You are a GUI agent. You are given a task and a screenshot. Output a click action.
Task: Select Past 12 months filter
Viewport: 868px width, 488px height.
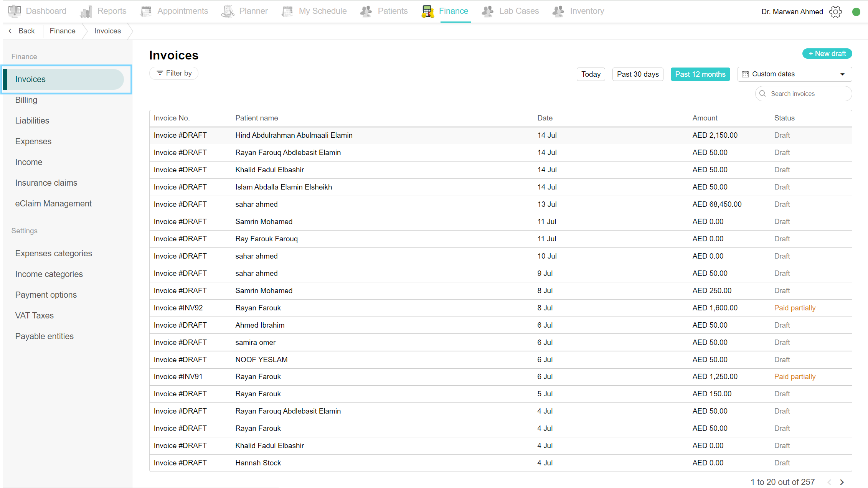point(700,74)
